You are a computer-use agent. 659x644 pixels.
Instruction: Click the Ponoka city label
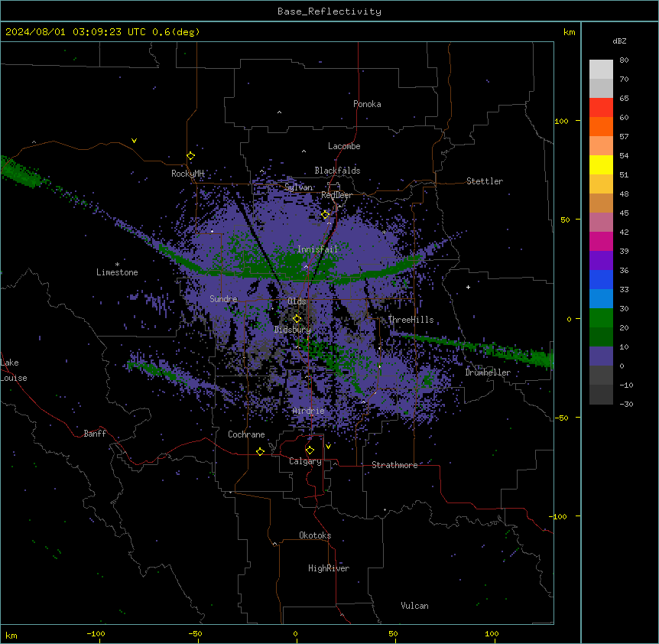coord(367,104)
